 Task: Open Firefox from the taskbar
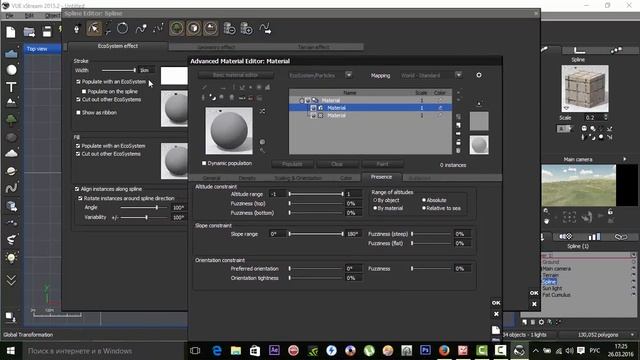click(444, 351)
